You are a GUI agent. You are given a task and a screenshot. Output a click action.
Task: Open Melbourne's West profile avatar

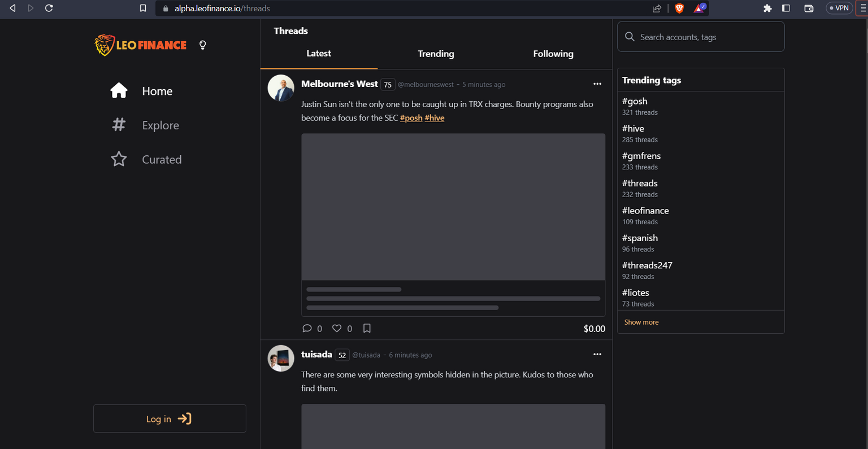pyautogui.click(x=281, y=88)
